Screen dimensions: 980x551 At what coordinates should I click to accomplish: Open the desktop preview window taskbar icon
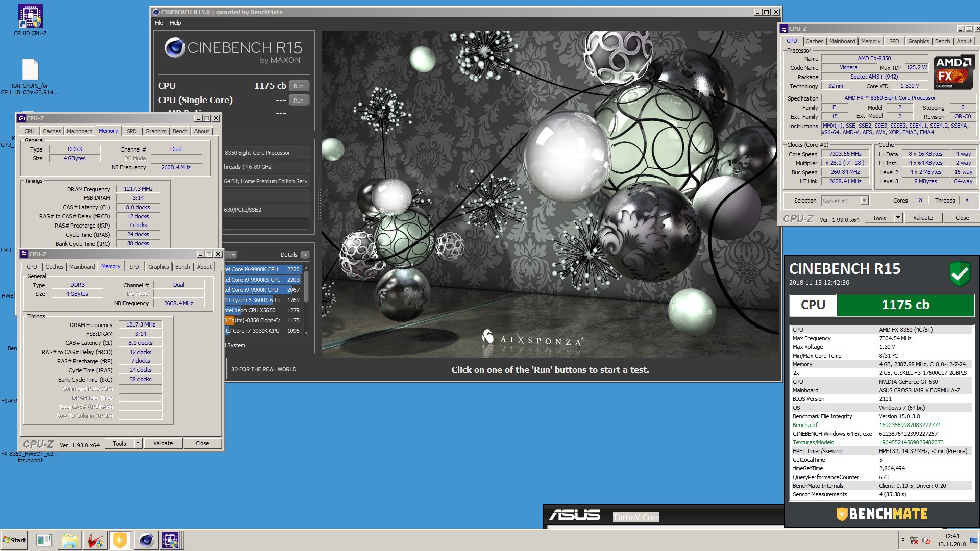44,540
